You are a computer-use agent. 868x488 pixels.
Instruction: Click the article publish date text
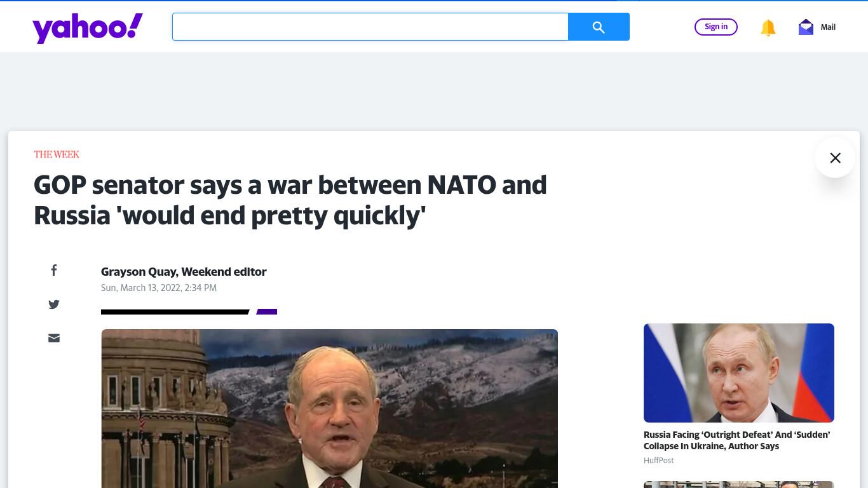(159, 288)
